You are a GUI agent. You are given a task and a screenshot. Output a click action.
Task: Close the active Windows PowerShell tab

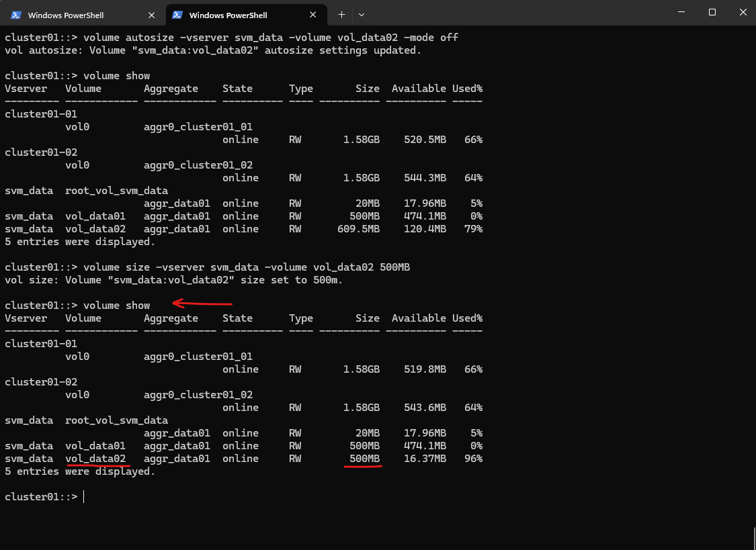pyautogui.click(x=313, y=15)
